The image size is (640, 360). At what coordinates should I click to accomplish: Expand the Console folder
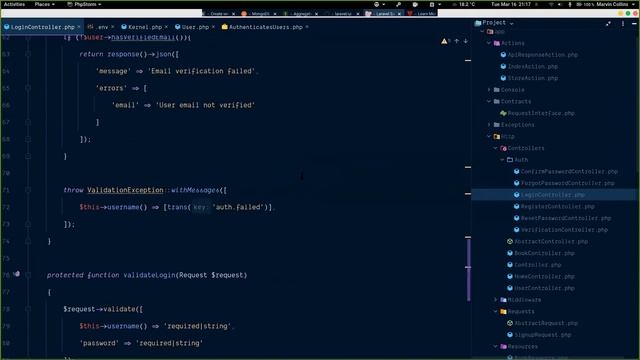click(x=489, y=90)
